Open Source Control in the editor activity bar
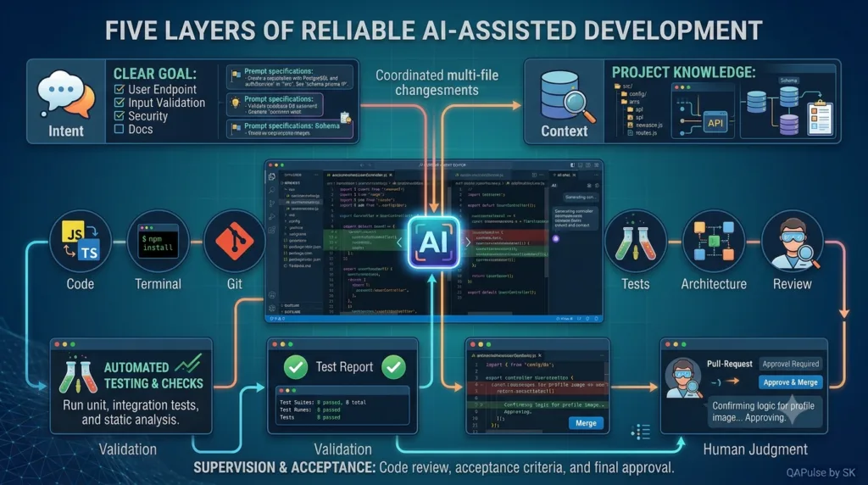The width and height of the screenshot is (868, 485). 272,203
